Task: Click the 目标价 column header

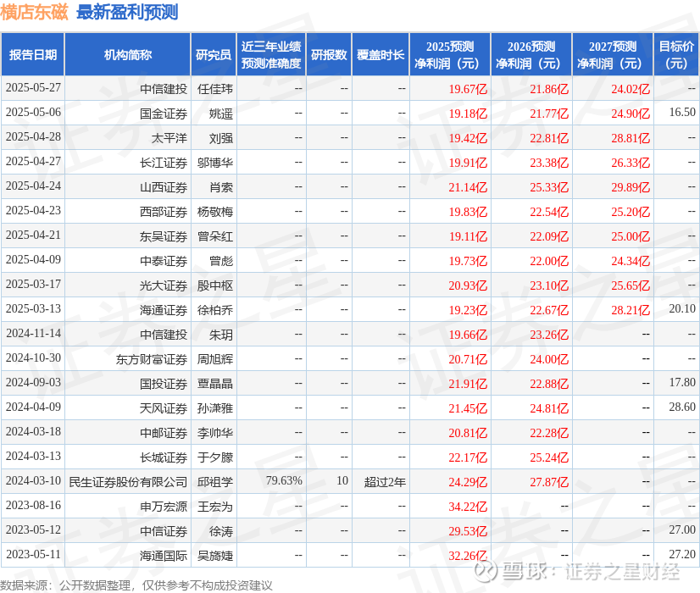Action: pyautogui.click(x=676, y=54)
